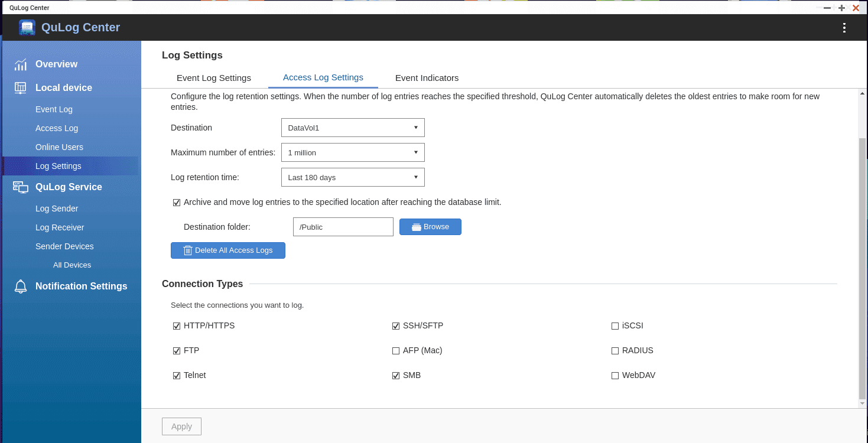This screenshot has height=443, width=868.
Task: Switch to the Event Indicators tab
Action: [x=427, y=78]
